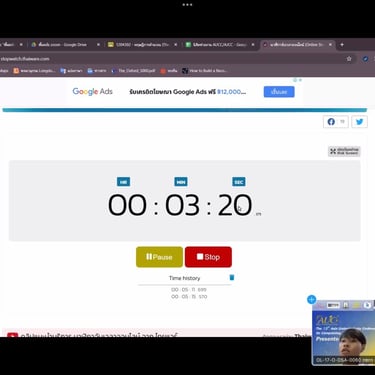Bookmark this page with the star icon
The image size is (375, 375).
tap(349, 59)
